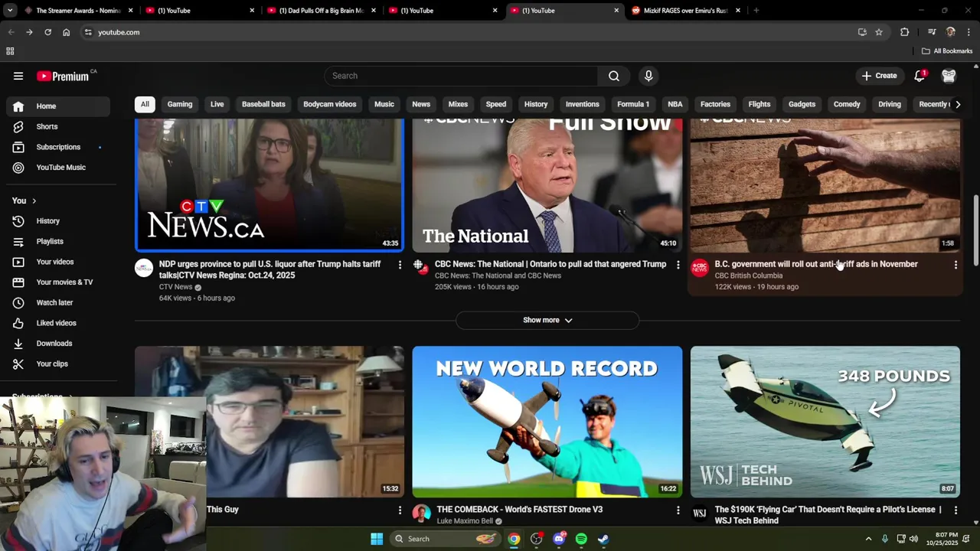Screen dimensions: 980x551
Task: Click the Create button
Action: (879, 76)
